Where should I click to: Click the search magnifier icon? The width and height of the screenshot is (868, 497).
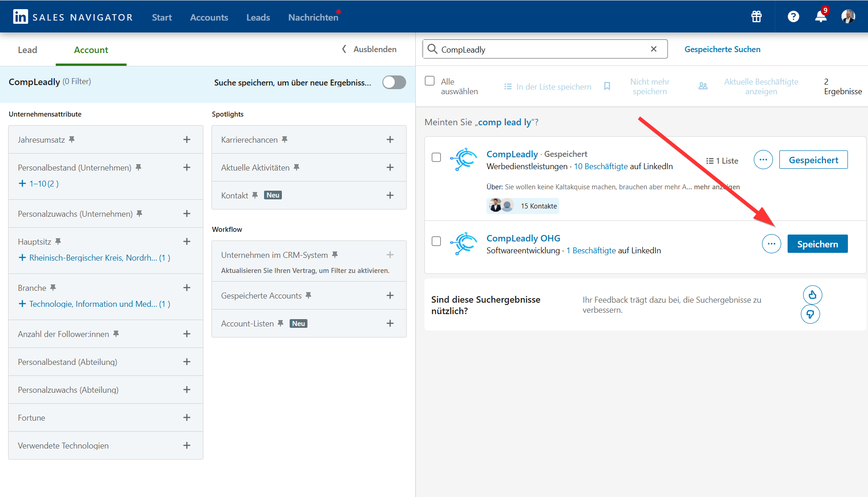(432, 49)
